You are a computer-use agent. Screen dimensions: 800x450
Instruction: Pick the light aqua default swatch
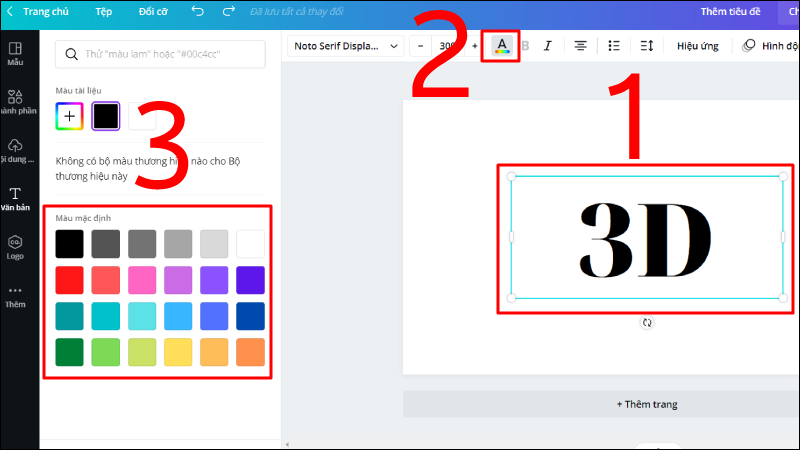pos(142,316)
